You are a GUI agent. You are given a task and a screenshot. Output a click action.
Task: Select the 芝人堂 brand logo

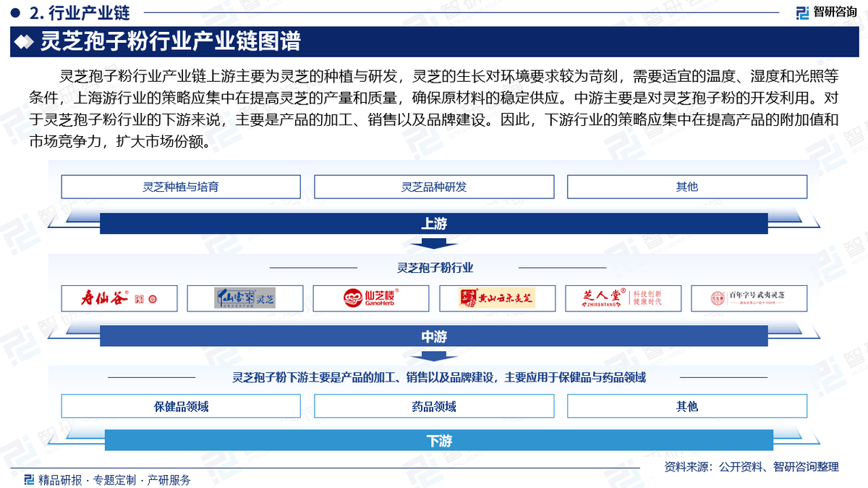point(624,298)
